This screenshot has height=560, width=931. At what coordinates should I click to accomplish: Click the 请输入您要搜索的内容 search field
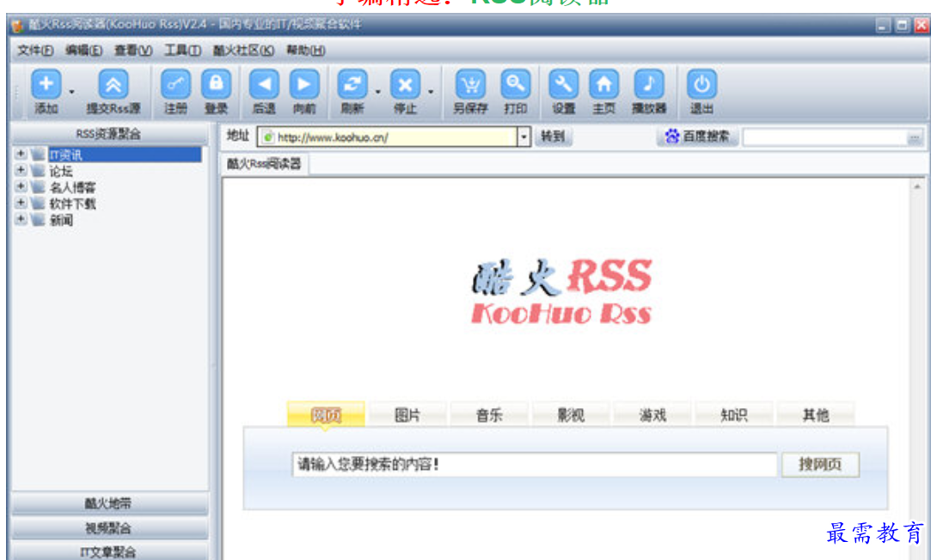click(535, 465)
